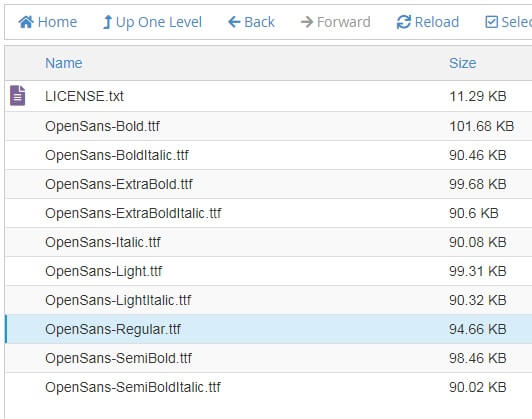Select the OpenSans-BoldItalic.ttf file

tap(269, 155)
